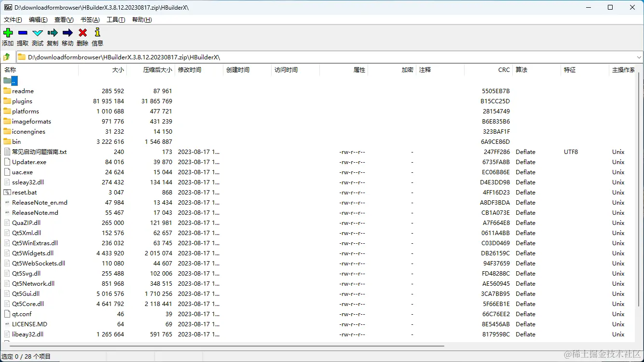Select the parent directory '..' folder icon
The width and height of the screenshot is (644, 362).
click(7, 81)
